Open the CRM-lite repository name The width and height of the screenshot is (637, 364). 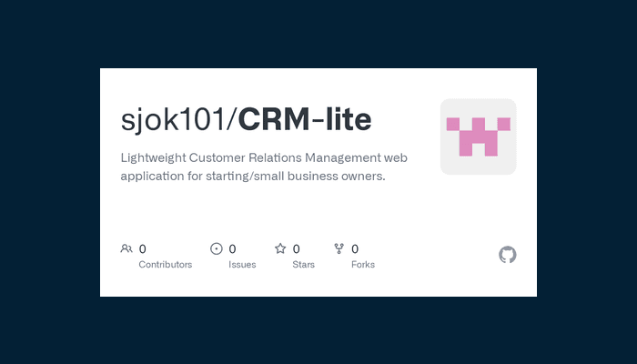tap(304, 119)
